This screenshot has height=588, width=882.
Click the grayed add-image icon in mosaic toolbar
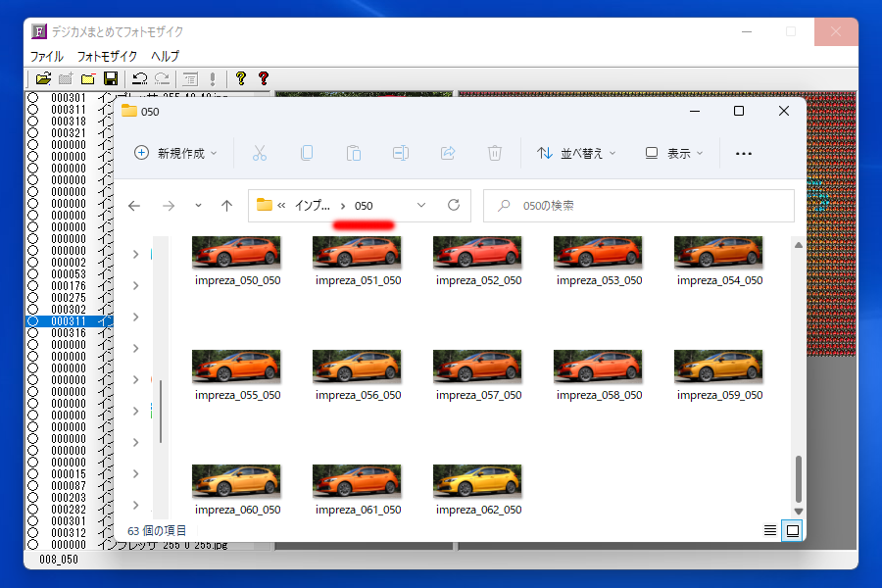pyautogui.click(x=66, y=78)
